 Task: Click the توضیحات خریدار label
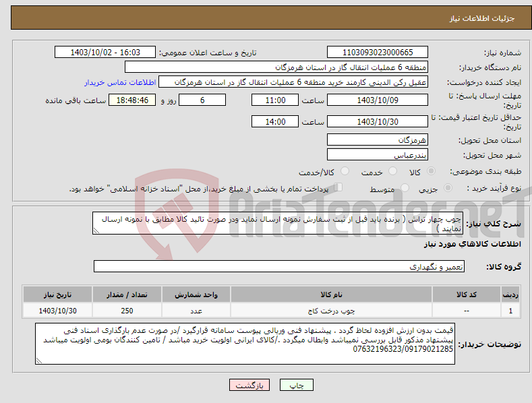coord(490,344)
